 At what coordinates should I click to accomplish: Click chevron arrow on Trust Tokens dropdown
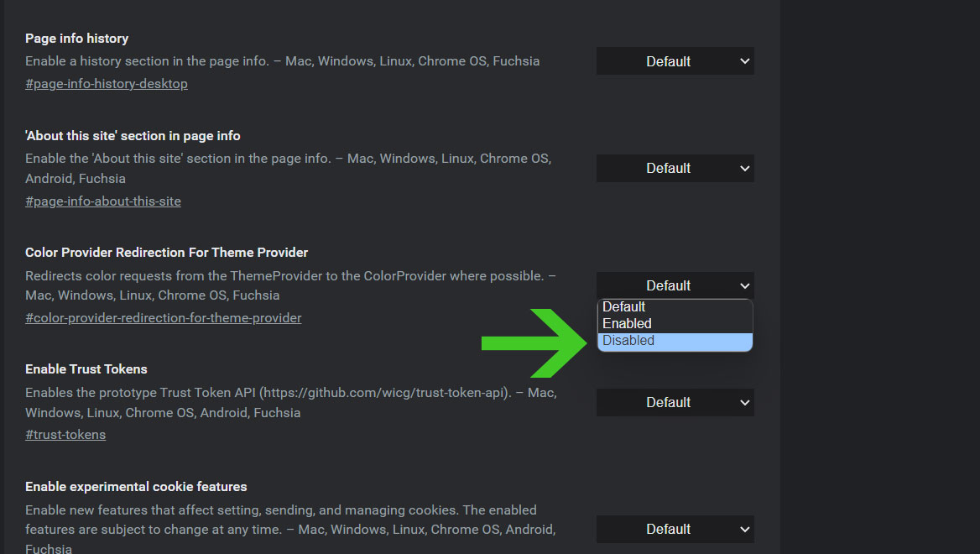click(744, 403)
